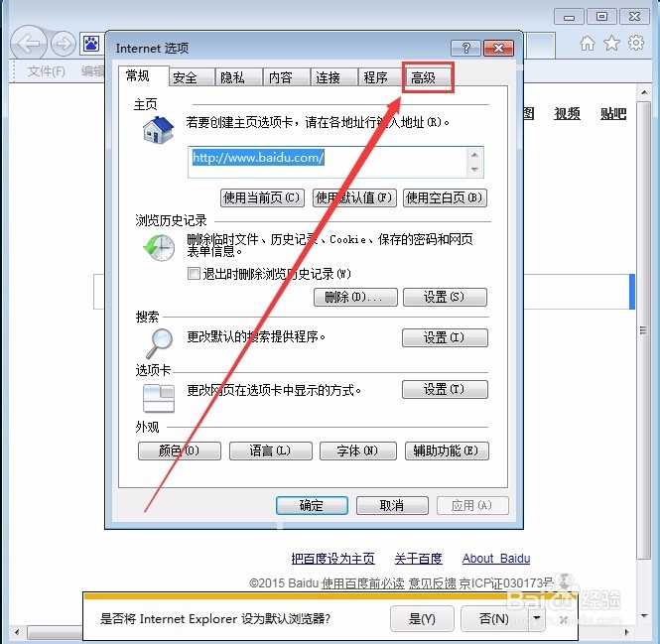Screen dimensions: 660x644
Task: Open browsing history 设置(S) button
Action: [x=445, y=297]
